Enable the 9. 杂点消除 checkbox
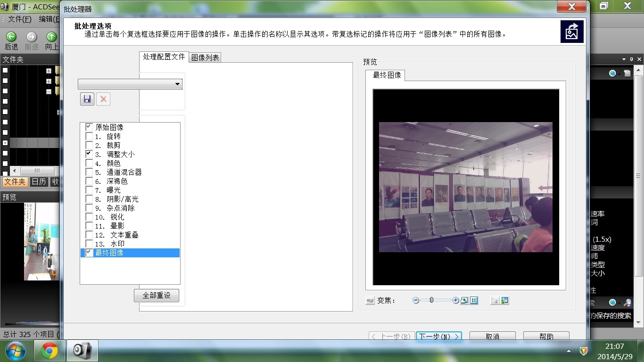644x362 pixels. [x=89, y=207]
